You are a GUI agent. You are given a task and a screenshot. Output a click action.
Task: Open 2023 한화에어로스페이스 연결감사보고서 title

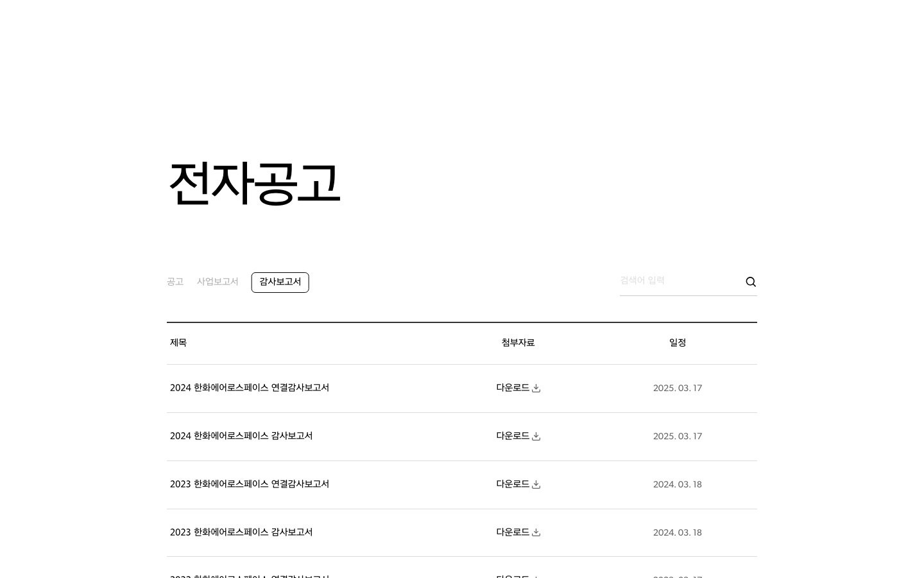(x=250, y=484)
